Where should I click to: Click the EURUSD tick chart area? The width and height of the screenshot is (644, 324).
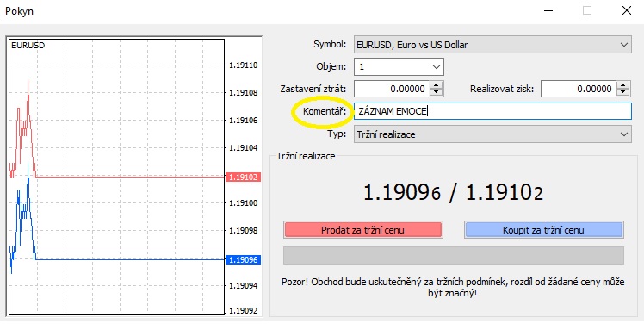coord(116,177)
